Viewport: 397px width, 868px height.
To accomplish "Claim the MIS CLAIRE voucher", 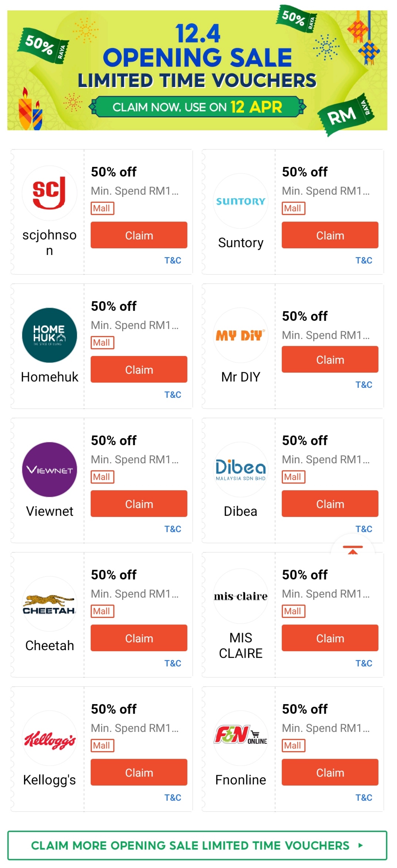I will coord(330,638).
